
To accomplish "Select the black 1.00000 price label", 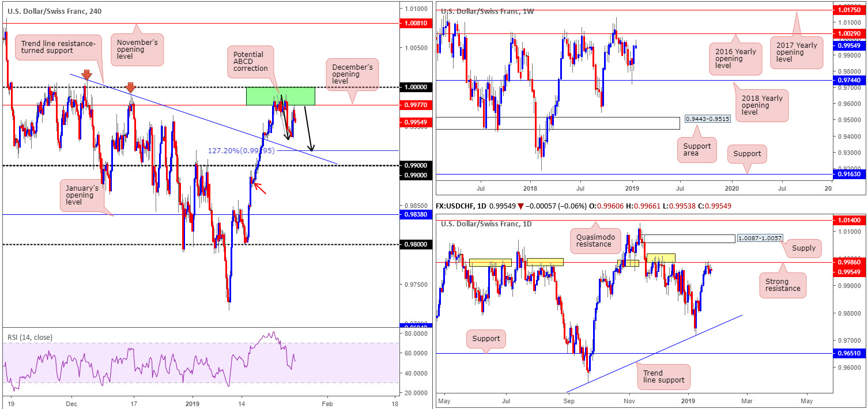I will [x=417, y=88].
